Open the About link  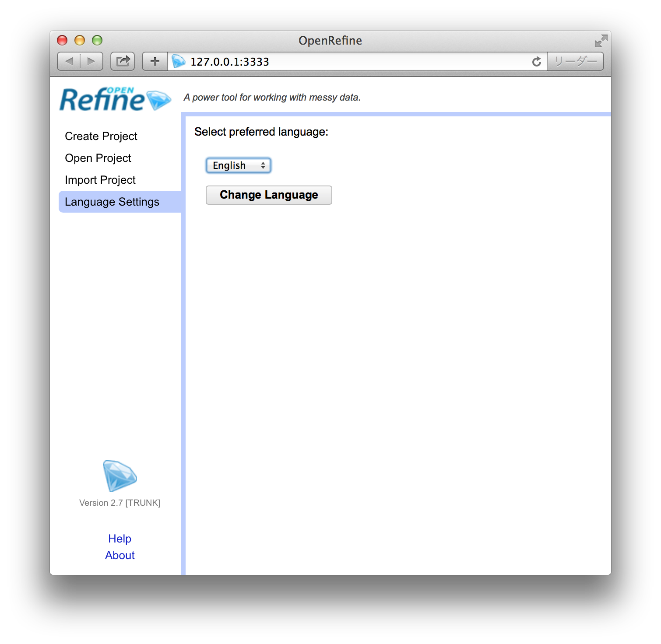[120, 555]
